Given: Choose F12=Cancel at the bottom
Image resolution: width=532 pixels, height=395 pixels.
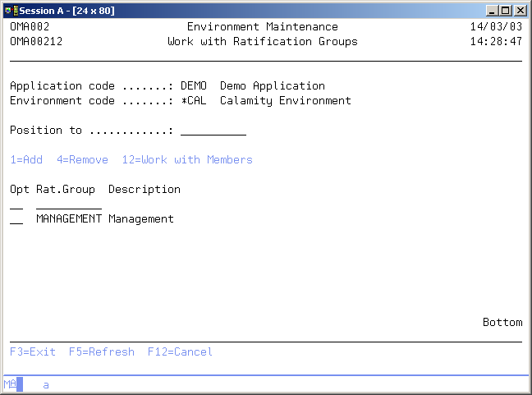Looking at the screenshot, I should coord(180,352).
